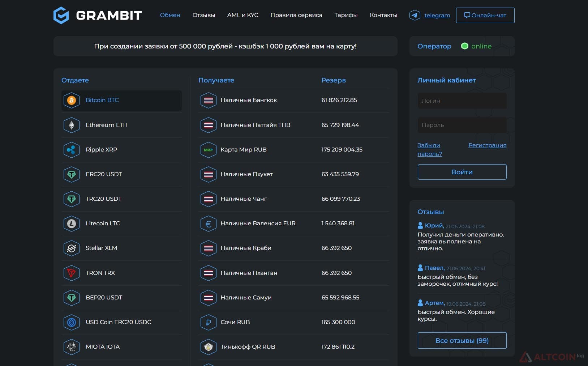This screenshot has height=366, width=588.
Task: Click the flag icon for Наличные Чанг
Action: click(209, 199)
